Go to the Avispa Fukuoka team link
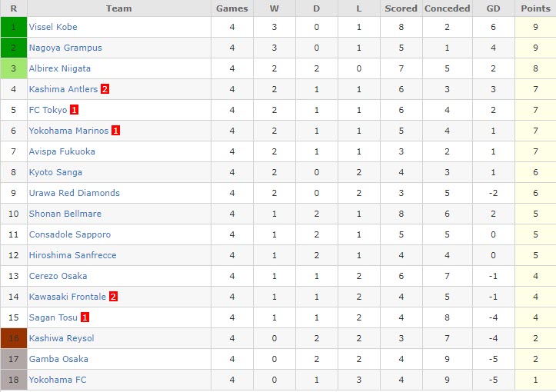 [62, 151]
